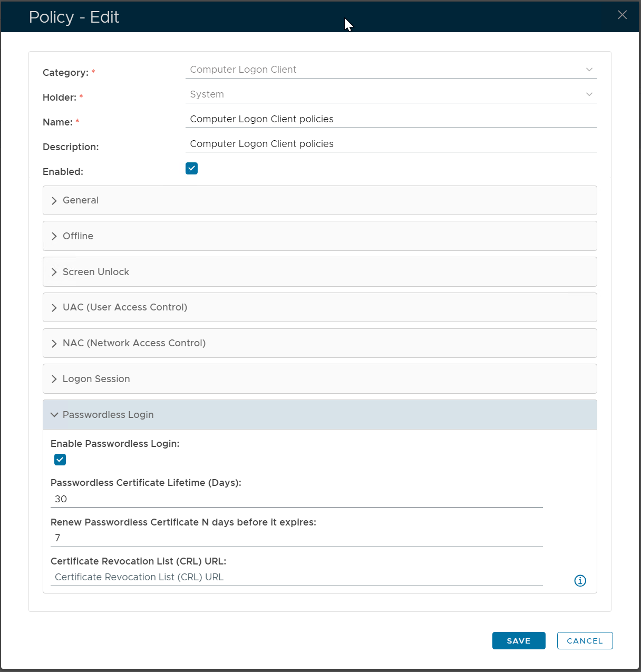Screen dimensions: 641x672
Task: Open the Category dropdown
Action: pyautogui.click(x=391, y=70)
